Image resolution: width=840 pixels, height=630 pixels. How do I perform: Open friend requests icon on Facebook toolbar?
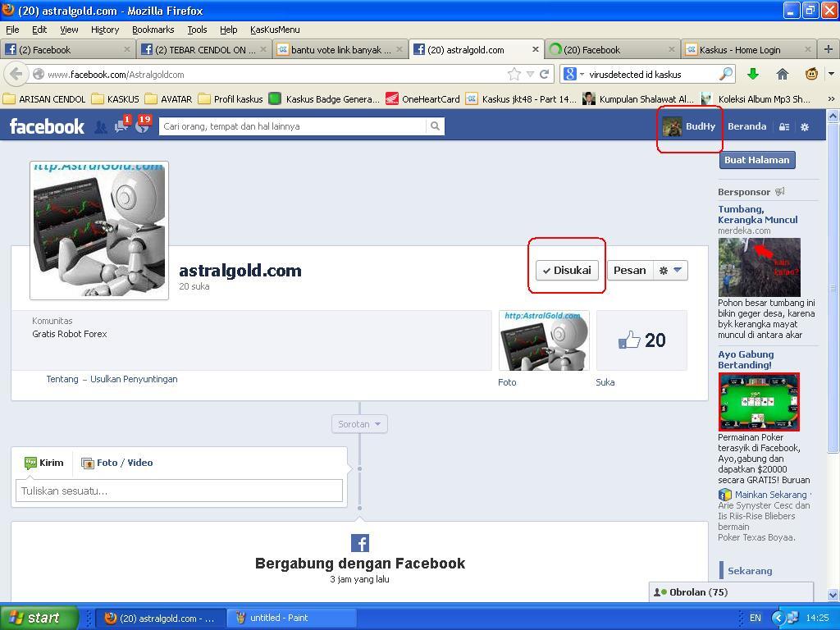100,128
